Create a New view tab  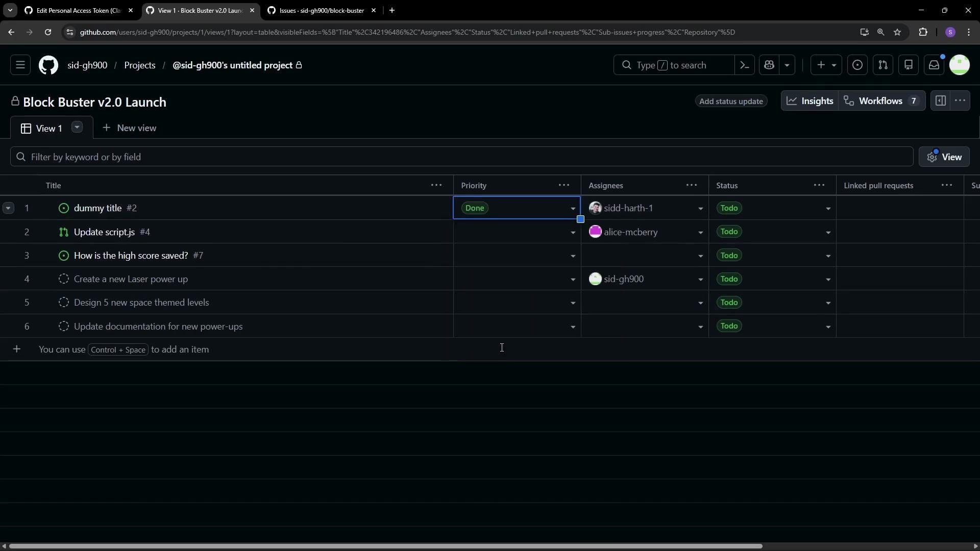(129, 128)
